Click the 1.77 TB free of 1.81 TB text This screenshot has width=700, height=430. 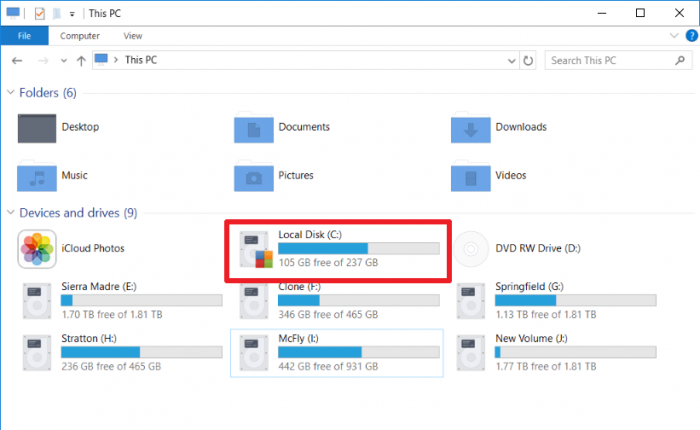click(x=546, y=366)
